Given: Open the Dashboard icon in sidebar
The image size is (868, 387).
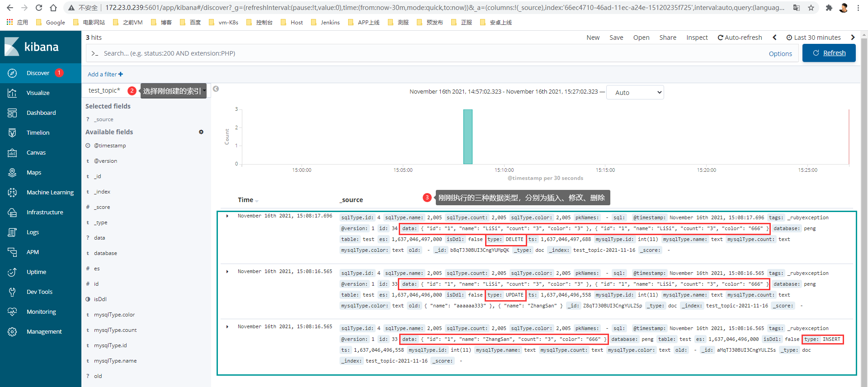Looking at the screenshot, I should coord(12,113).
